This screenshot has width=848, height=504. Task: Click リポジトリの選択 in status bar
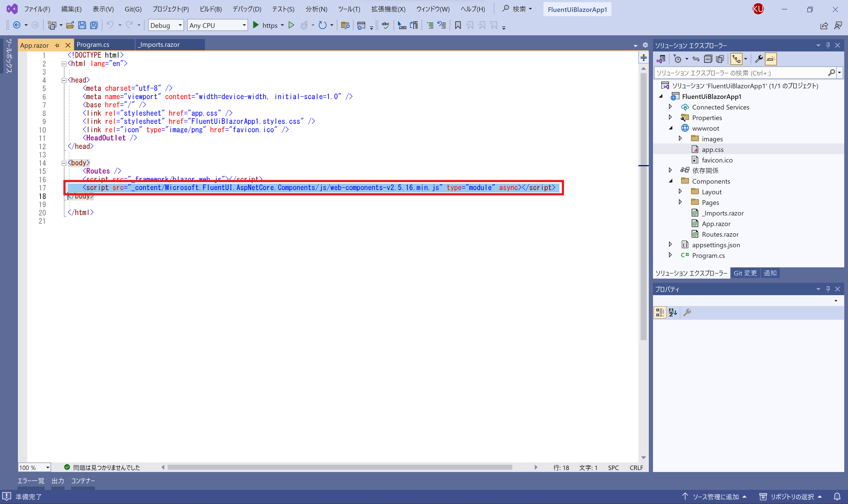[791, 497]
